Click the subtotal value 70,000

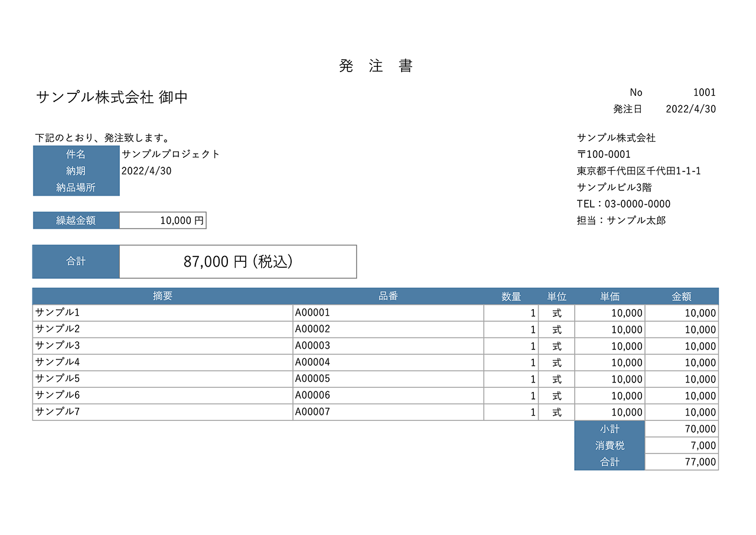tap(682, 429)
